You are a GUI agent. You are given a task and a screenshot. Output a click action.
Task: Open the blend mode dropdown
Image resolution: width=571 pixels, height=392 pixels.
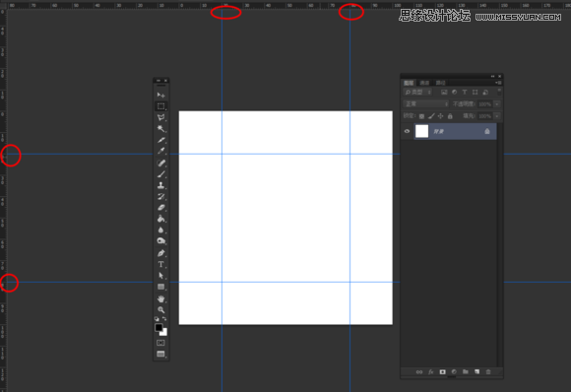[x=426, y=104]
